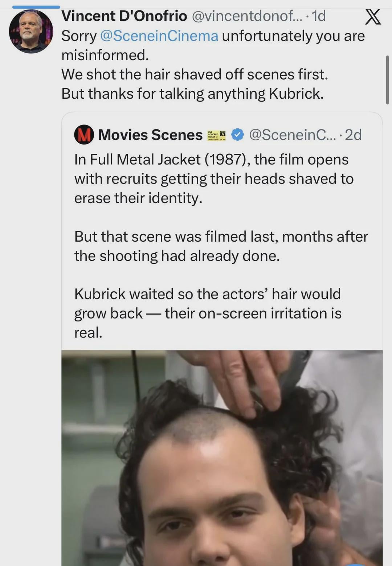Open the @SceneinC... handle in quoted tweet
Viewport: 392px width, 566px height.
pyautogui.click(x=293, y=135)
